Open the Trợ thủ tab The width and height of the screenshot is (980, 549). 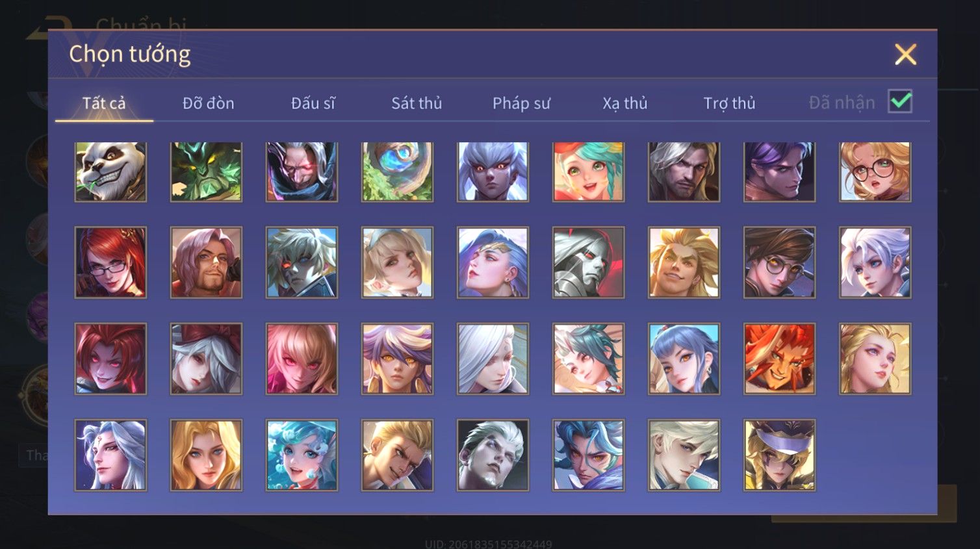pyautogui.click(x=729, y=103)
